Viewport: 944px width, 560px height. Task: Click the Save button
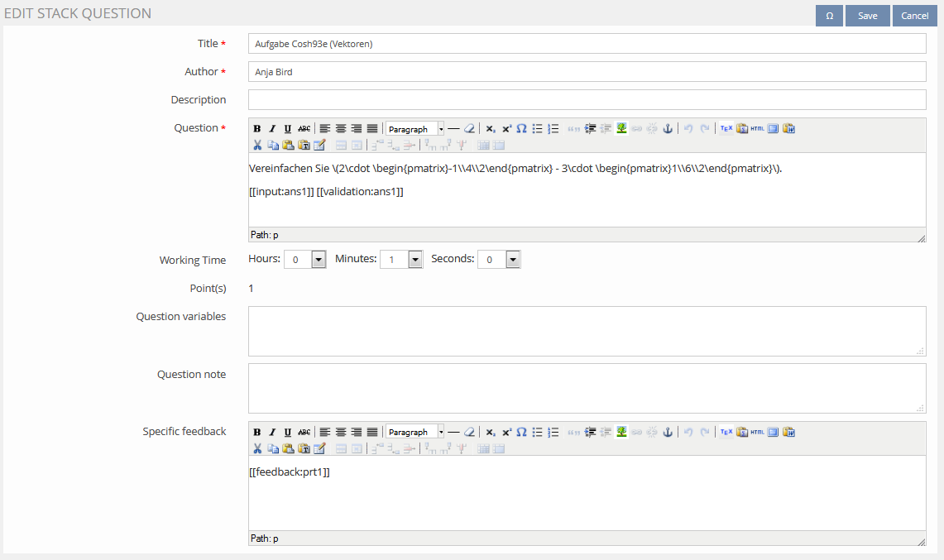867,16
